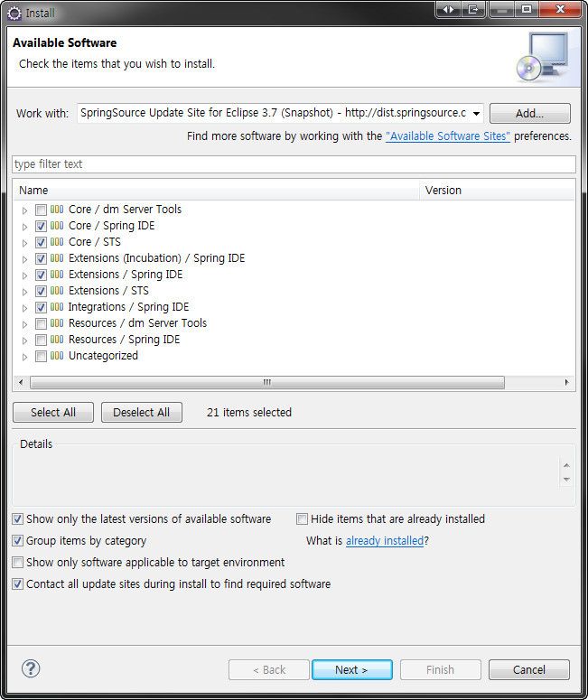Expand the Resources / Spring IDE node
This screenshot has width=588, height=700.
point(25,341)
